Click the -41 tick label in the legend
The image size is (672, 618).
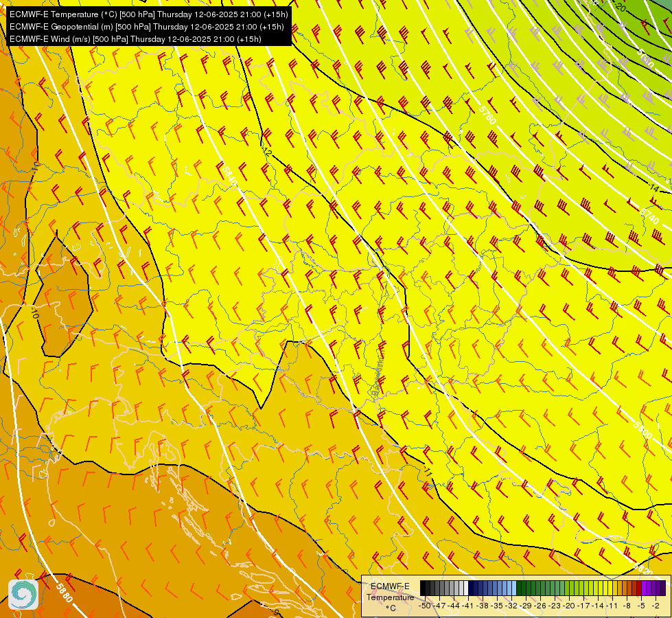(468, 606)
